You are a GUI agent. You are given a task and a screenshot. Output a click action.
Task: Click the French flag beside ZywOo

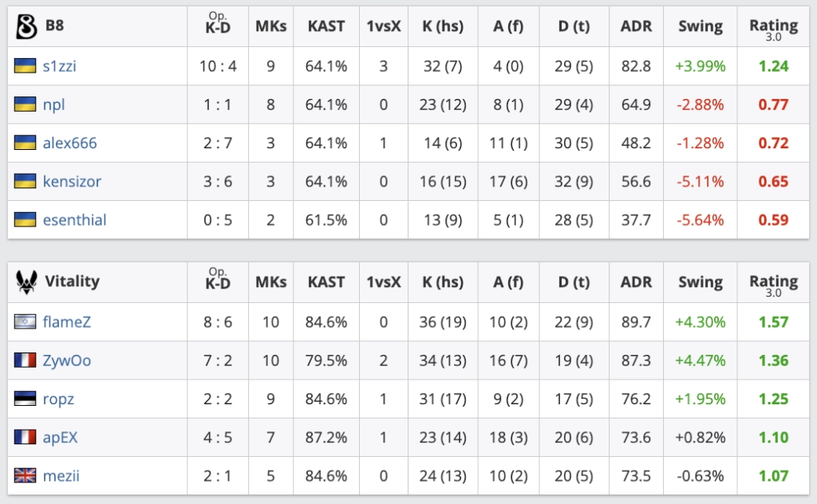coord(25,360)
